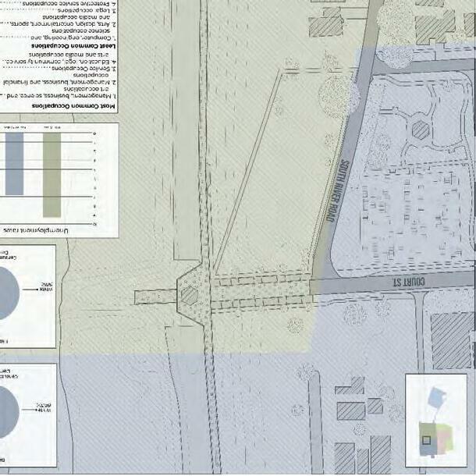476x476 pixels.
Task: Click the '2. Management, business, and financial' line
Action: click(x=59, y=82)
